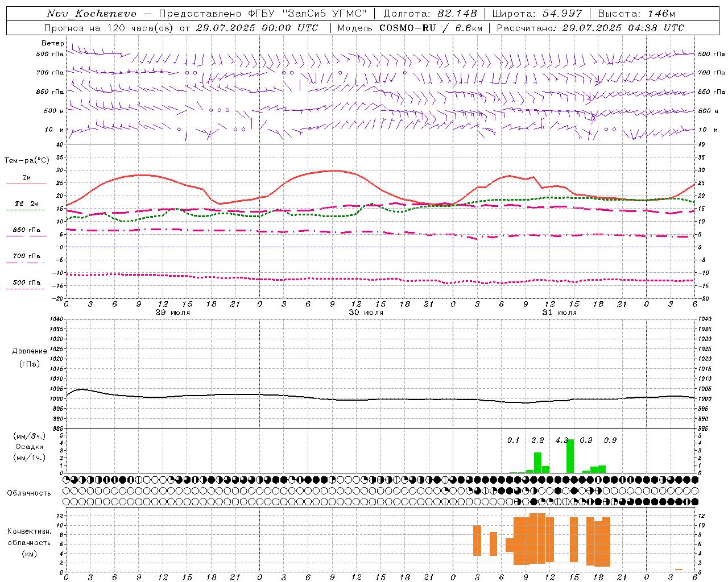Click the tallest green precipitation bar
The image size is (728, 582).
coord(570,456)
